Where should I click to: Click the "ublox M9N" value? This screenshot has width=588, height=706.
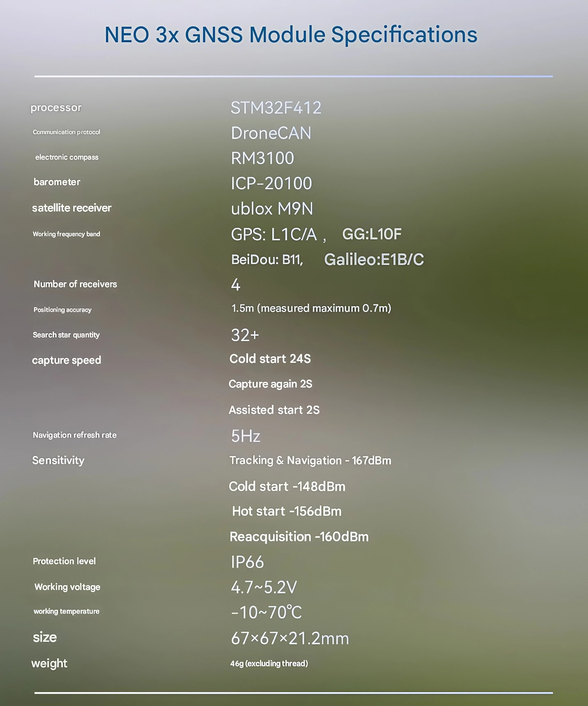pyautogui.click(x=272, y=209)
